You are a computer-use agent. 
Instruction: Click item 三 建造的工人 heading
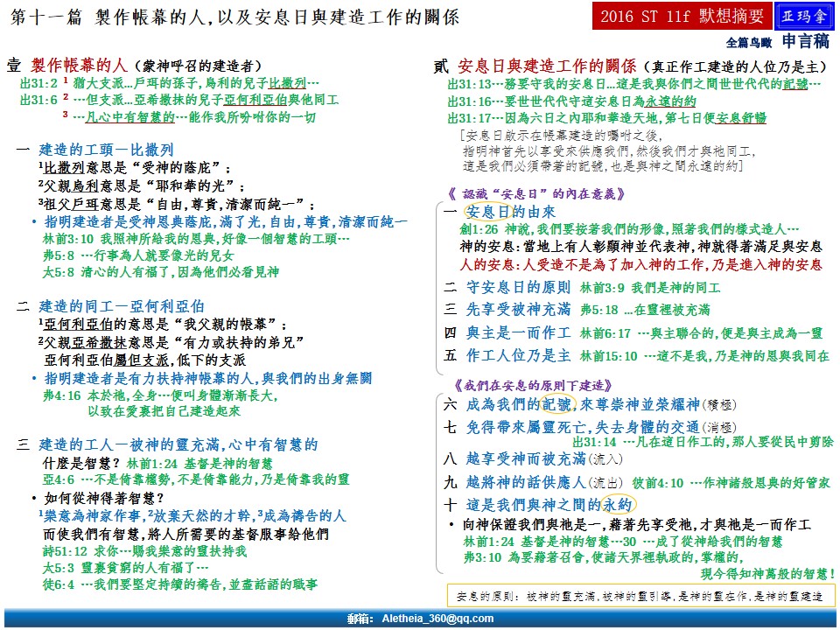(x=166, y=444)
